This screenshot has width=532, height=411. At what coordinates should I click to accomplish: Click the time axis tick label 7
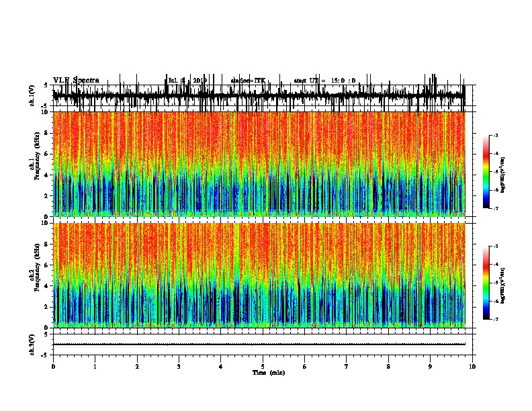(347, 367)
